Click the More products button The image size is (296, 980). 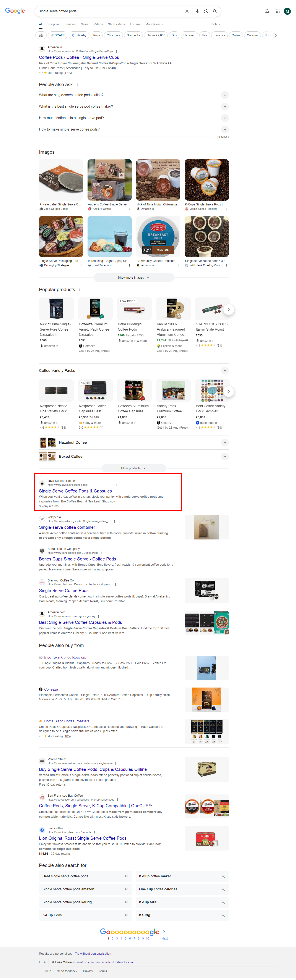coord(134,468)
